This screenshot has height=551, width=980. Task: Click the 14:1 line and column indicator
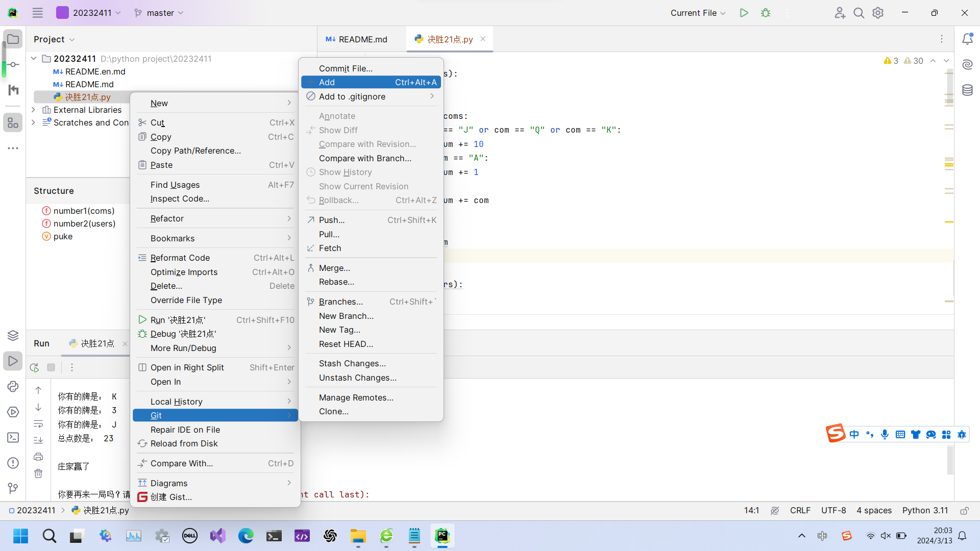(751, 511)
